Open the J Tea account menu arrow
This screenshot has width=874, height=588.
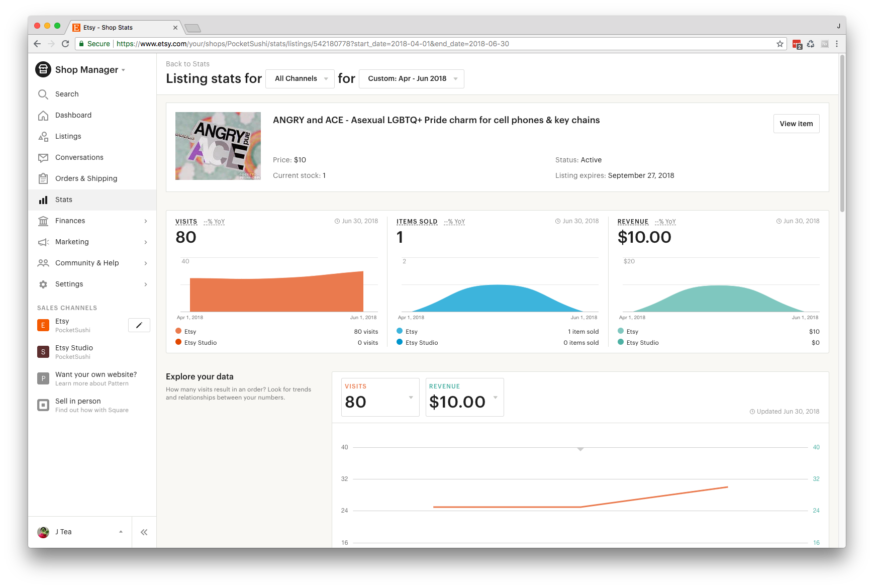[121, 532]
